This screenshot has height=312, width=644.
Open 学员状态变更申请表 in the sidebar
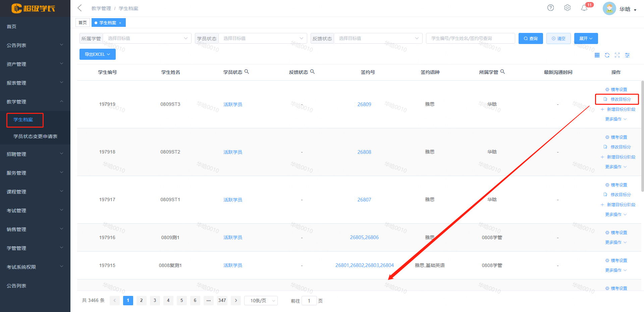[x=36, y=136]
